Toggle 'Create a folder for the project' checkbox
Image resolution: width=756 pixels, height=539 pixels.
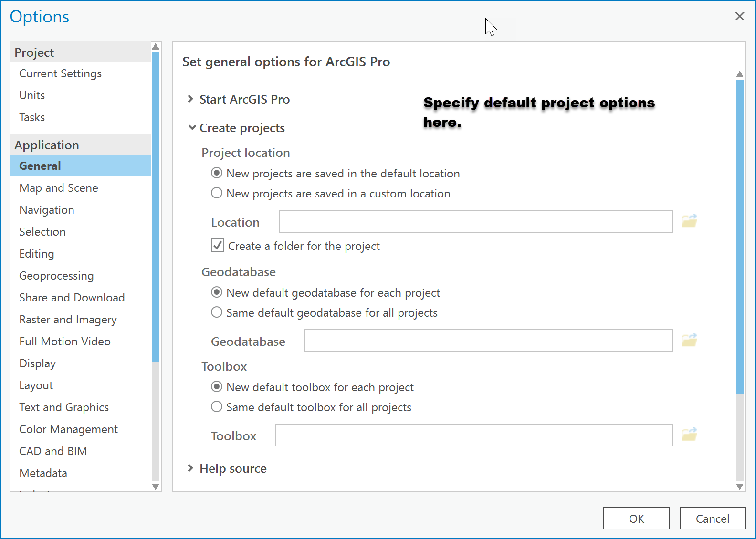(x=218, y=246)
